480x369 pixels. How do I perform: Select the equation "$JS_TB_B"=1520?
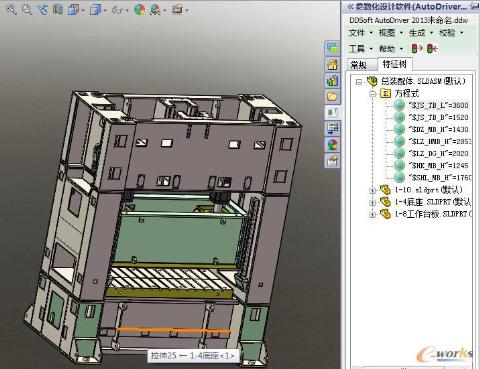pos(439,117)
